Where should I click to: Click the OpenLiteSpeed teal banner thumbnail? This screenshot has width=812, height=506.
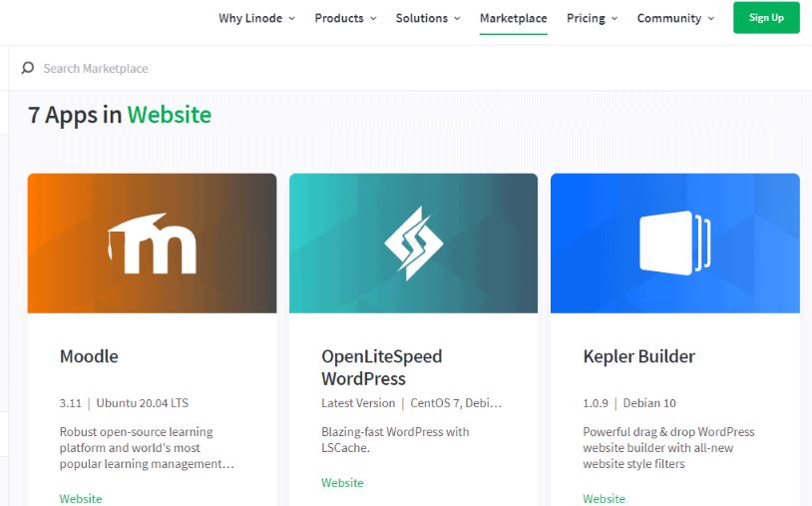(x=413, y=243)
